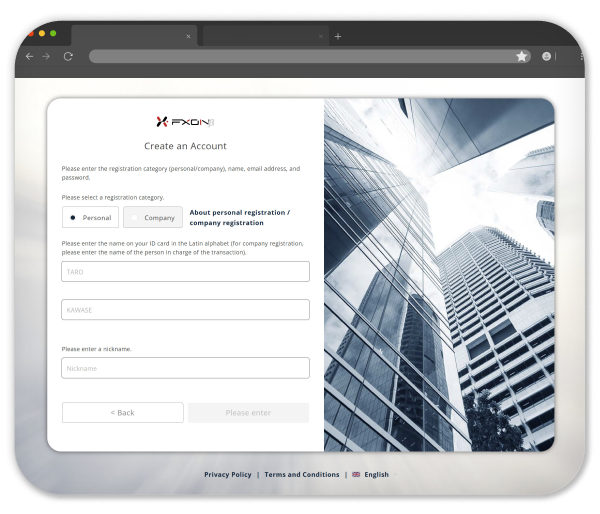
Task: Click the Back button
Action: (123, 413)
